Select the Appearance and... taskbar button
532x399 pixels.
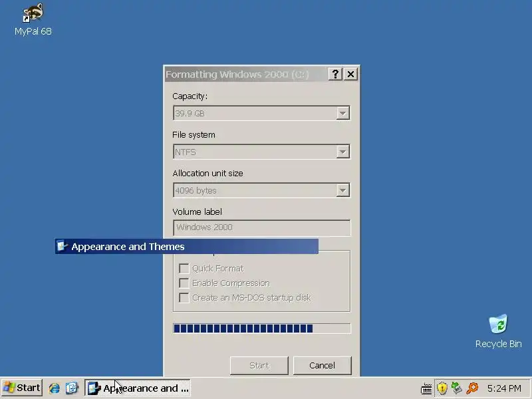[138, 388]
